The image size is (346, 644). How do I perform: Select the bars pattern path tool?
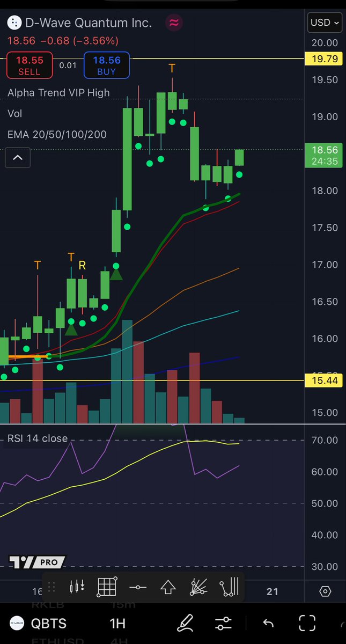click(229, 588)
